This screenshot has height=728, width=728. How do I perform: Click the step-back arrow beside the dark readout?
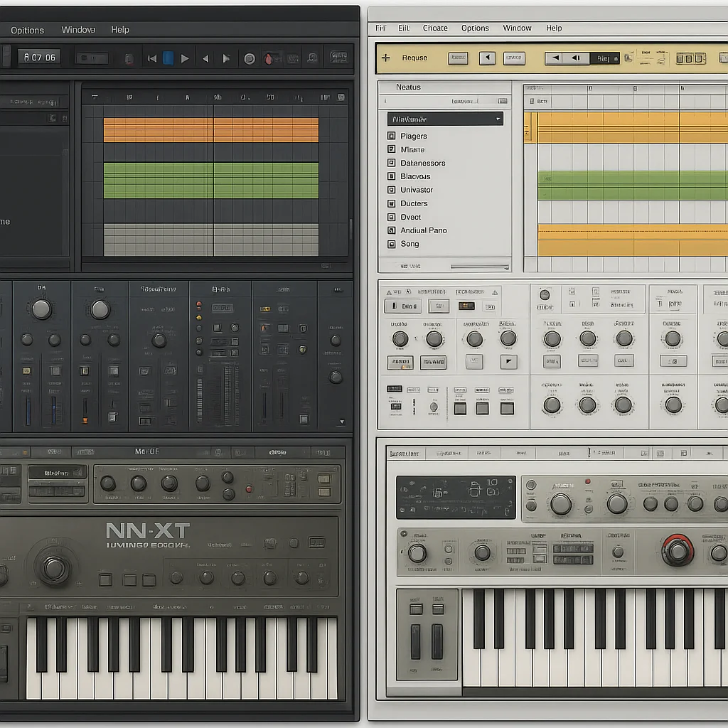[x=576, y=58]
